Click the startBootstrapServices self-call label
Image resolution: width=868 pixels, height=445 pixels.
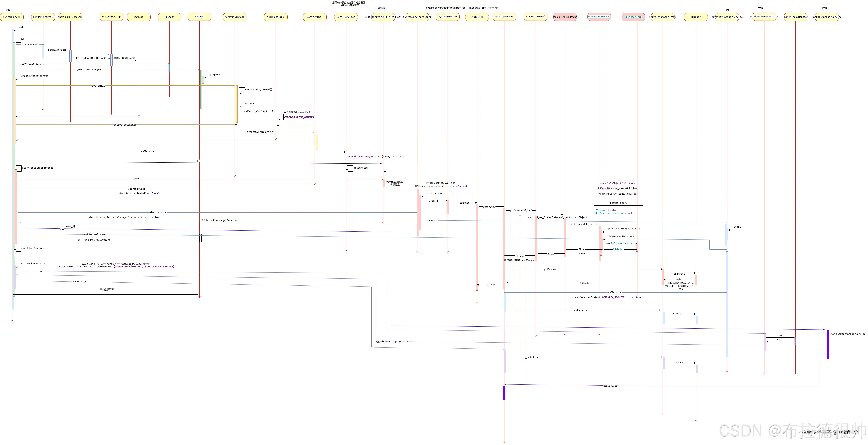coord(38,168)
